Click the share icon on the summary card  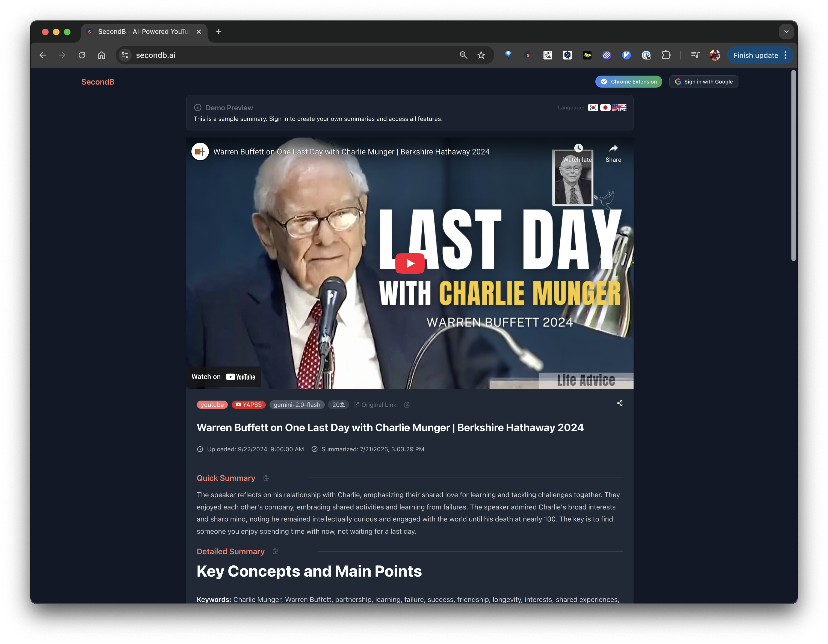[x=619, y=403]
